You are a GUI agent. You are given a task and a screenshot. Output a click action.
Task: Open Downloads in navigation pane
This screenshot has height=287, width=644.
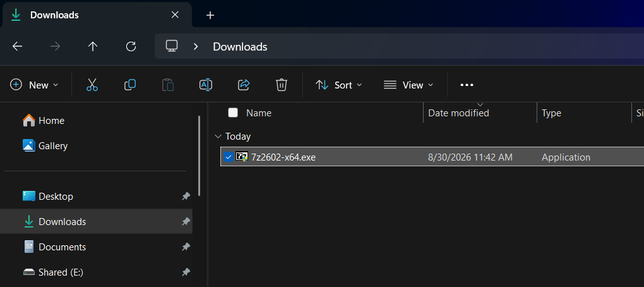96,222
